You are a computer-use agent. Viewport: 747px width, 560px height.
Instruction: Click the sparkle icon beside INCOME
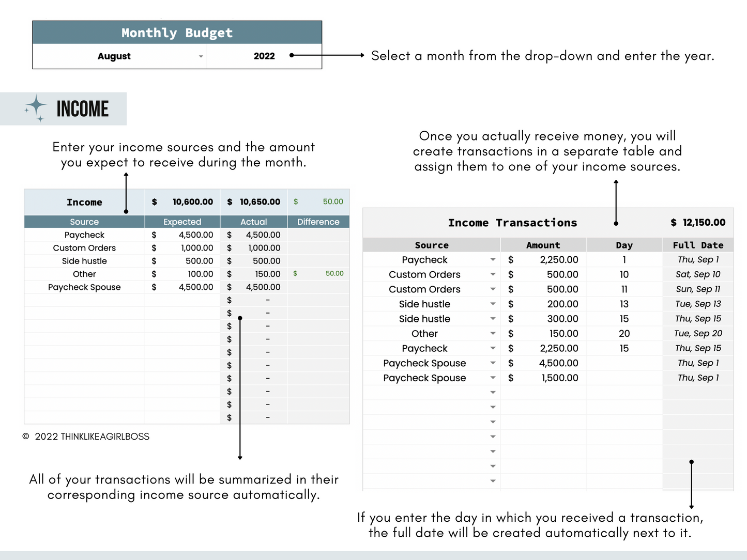point(36,108)
